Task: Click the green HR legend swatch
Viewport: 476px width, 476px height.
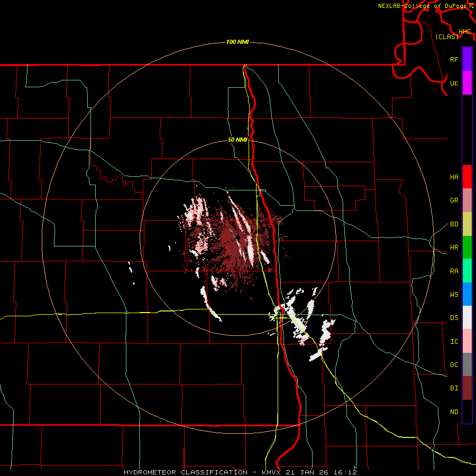Action: tap(467, 247)
